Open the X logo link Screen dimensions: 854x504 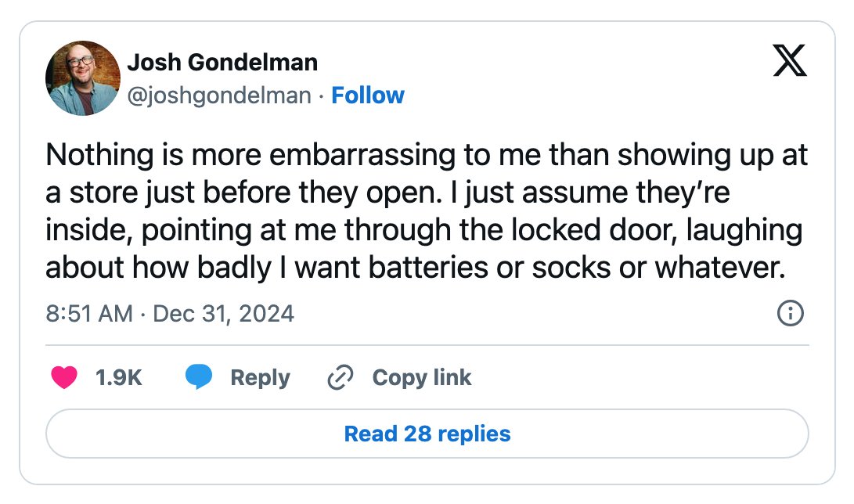790,60
